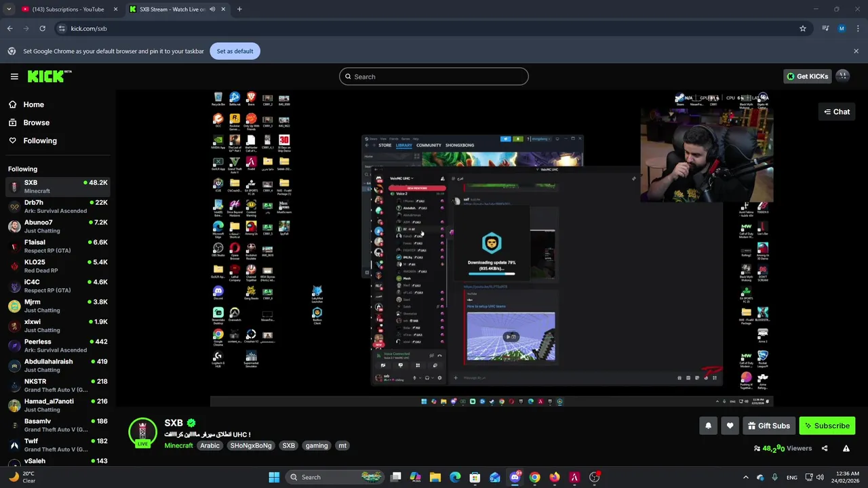Click the Windows taskbar Search box
The width and height of the screenshot is (868, 488).
coord(335,477)
